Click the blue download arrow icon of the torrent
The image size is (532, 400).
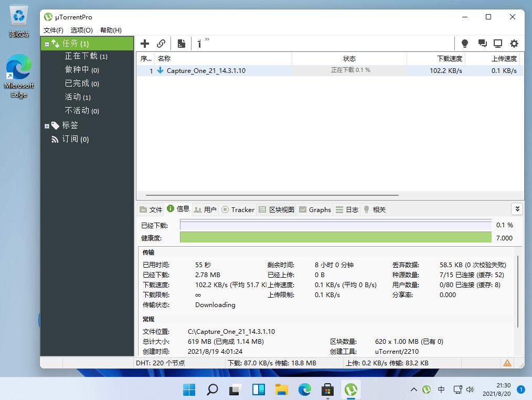pyautogui.click(x=160, y=70)
